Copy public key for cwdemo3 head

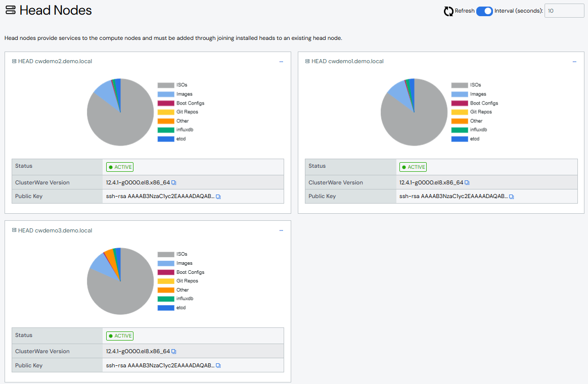pos(218,366)
